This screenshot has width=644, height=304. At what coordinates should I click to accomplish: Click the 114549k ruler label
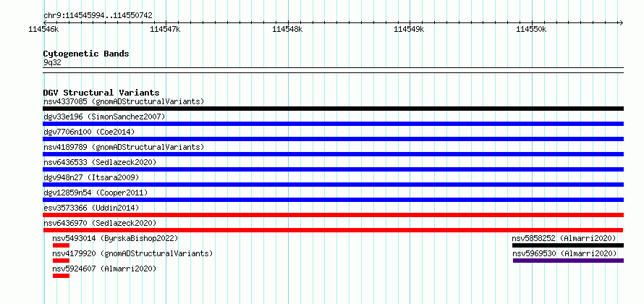point(409,29)
